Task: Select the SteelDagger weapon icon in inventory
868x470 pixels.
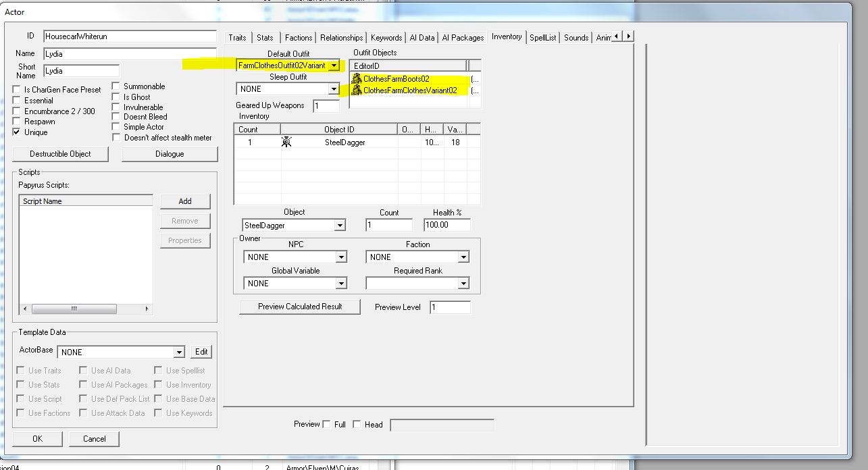Action: pyautogui.click(x=286, y=142)
